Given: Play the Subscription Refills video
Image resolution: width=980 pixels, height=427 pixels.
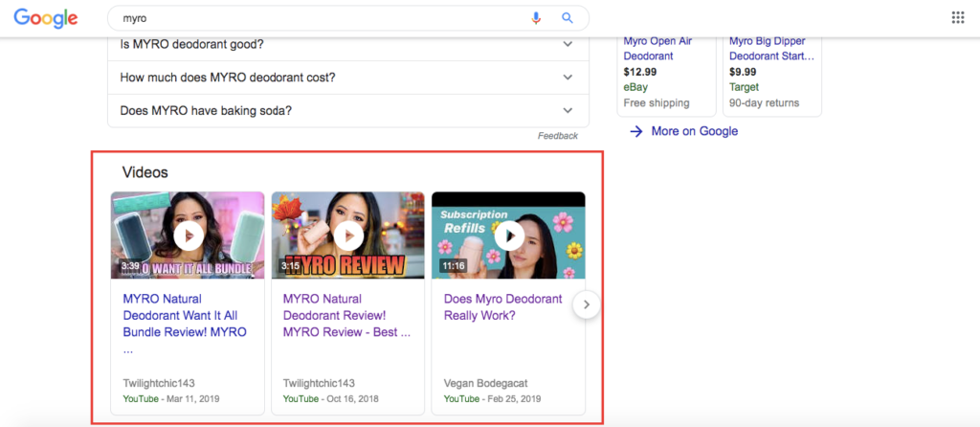Looking at the screenshot, I should pos(509,236).
